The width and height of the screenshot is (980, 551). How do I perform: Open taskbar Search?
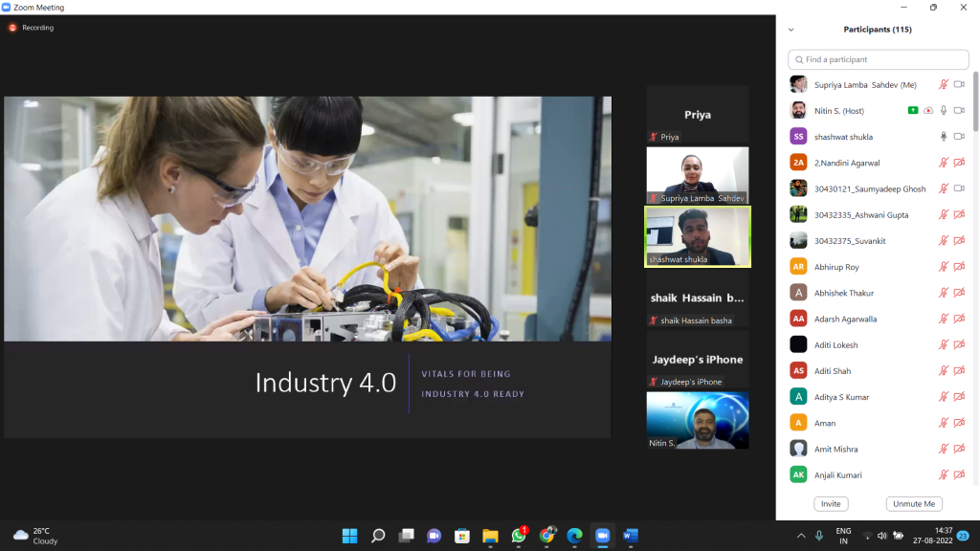point(378,536)
